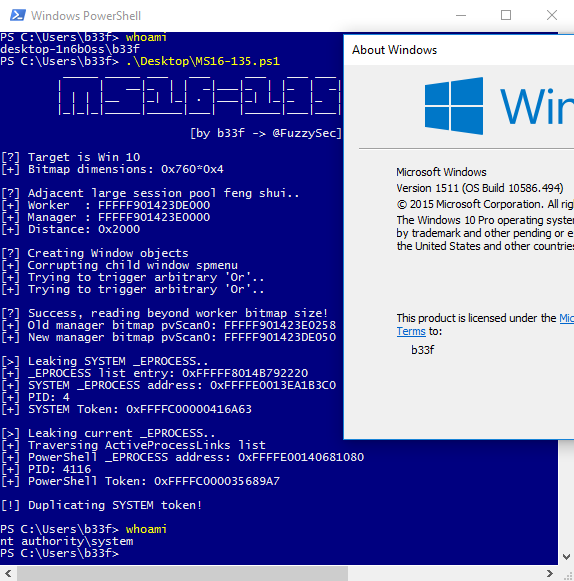Click the vertical scrollbar down arrow
Image resolution: width=574 pixels, height=581 pixels.
566,557
